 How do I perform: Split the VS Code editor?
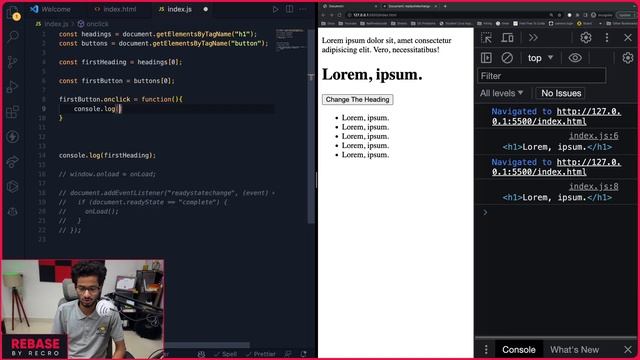coord(289,9)
